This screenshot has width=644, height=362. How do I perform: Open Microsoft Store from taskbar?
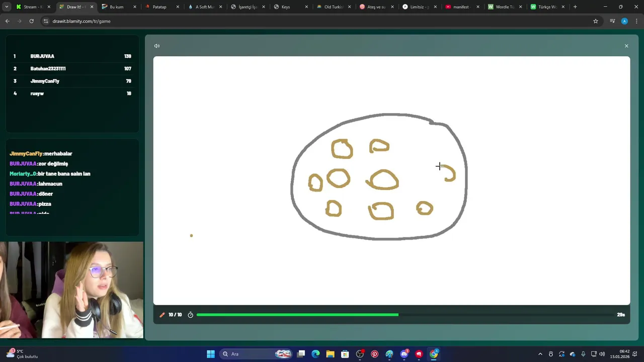345,354
